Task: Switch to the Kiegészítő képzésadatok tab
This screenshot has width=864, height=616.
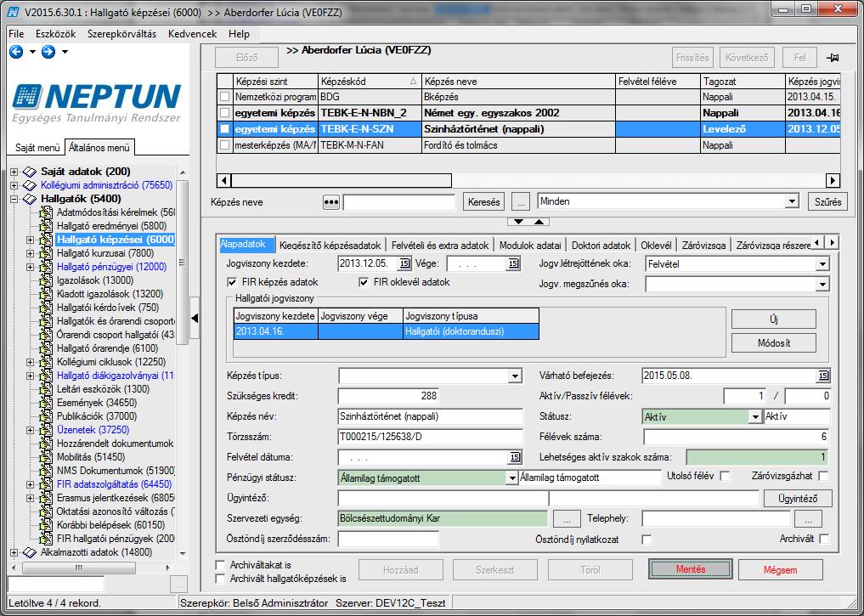Action: (330, 246)
